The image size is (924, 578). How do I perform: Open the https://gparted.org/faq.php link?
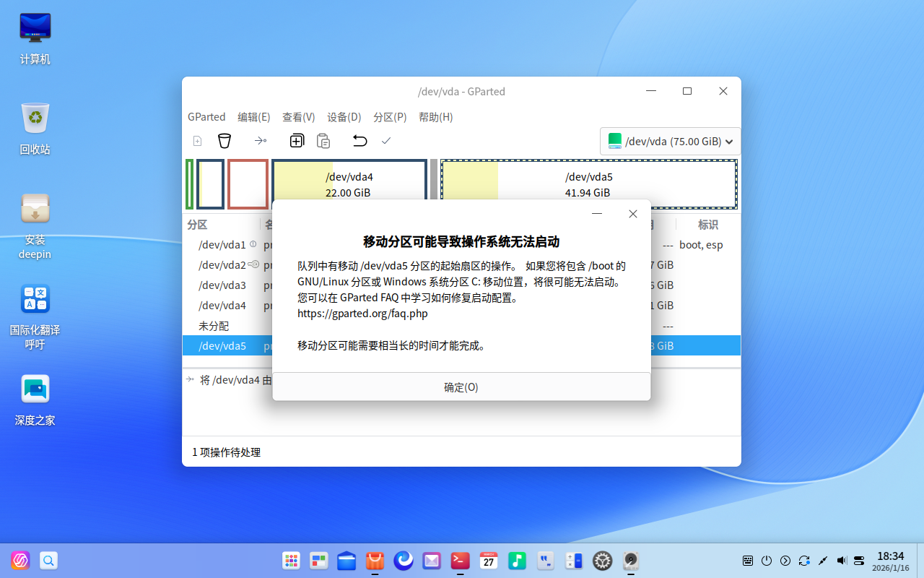(362, 313)
